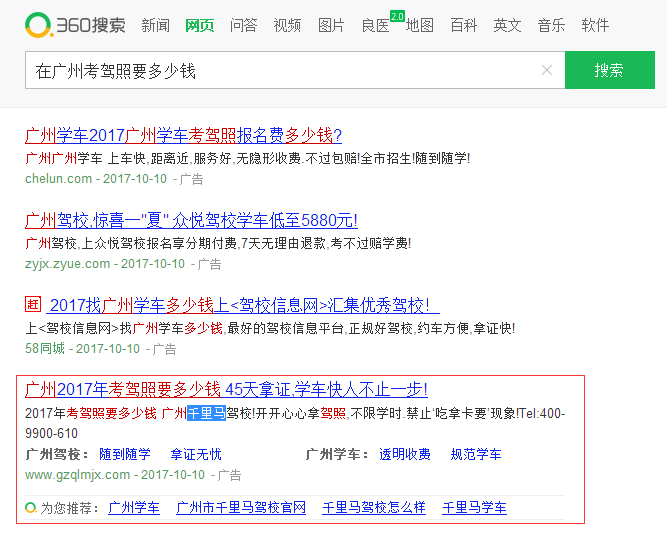The width and height of the screenshot is (667, 539).
Task: Open the 软件 tab
Action: tap(595, 25)
